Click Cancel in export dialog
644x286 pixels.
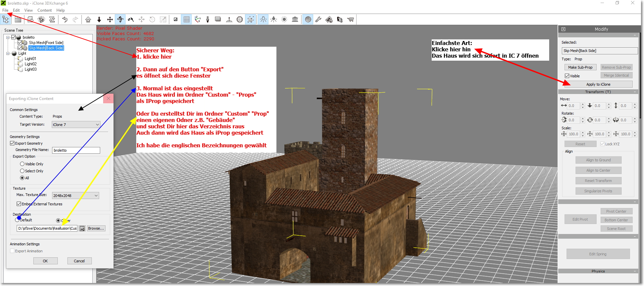point(79,261)
